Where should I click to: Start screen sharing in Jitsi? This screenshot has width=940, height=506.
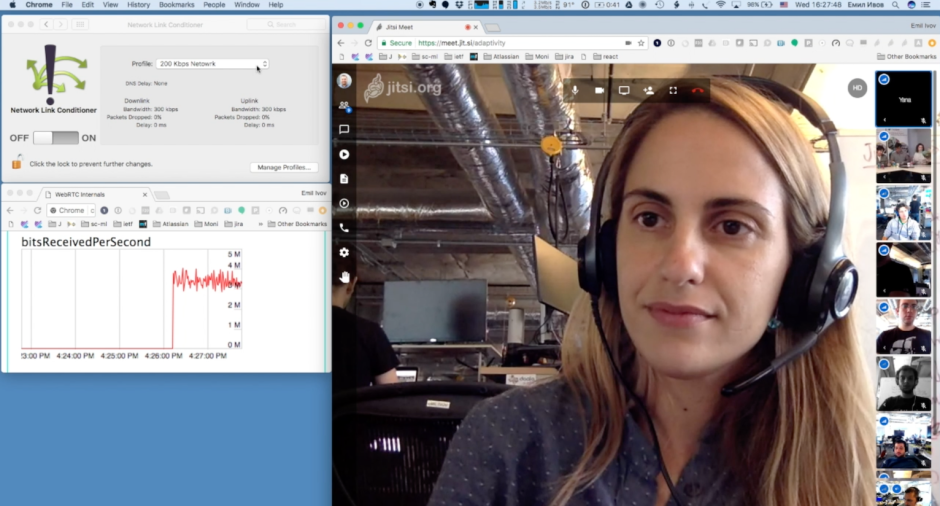tap(624, 90)
